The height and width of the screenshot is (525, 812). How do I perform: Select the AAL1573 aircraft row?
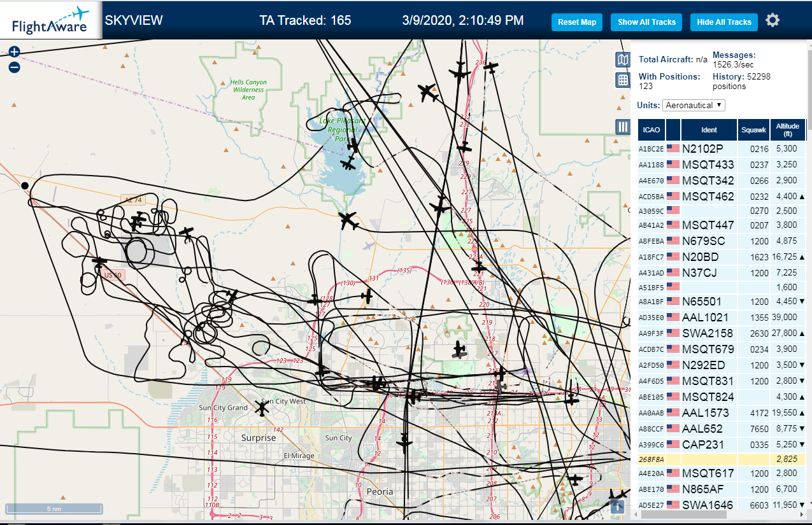point(722,413)
